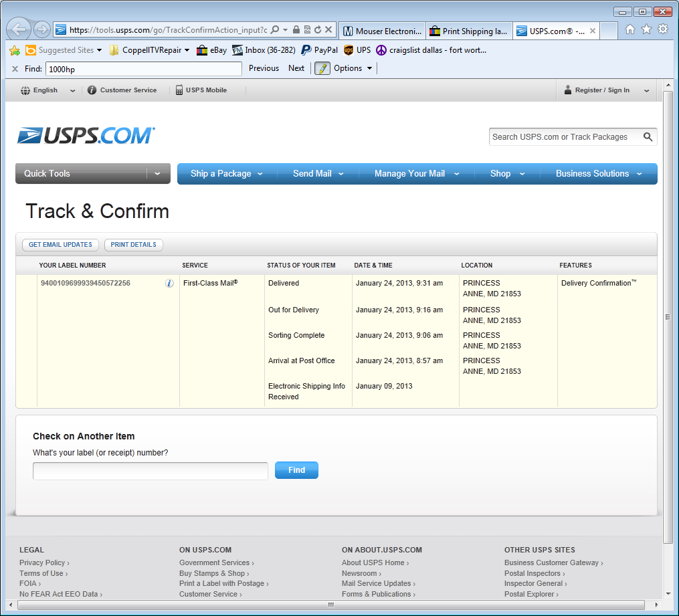Open the eBay favorites shortcut
Image resolution: width=679 pixels, height=616 pixels.
pos(211,50)
